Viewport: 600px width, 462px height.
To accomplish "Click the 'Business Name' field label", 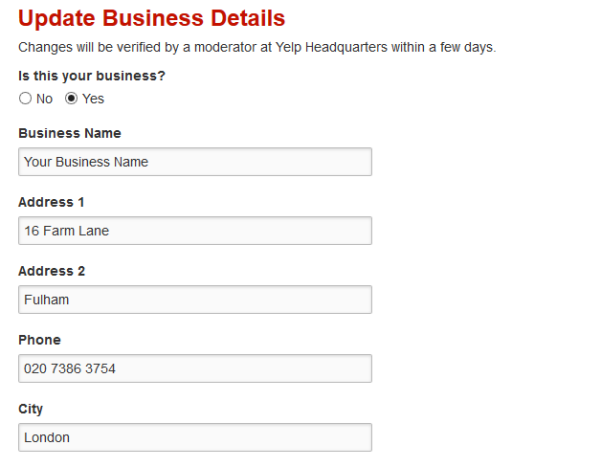I will point(70,133).
